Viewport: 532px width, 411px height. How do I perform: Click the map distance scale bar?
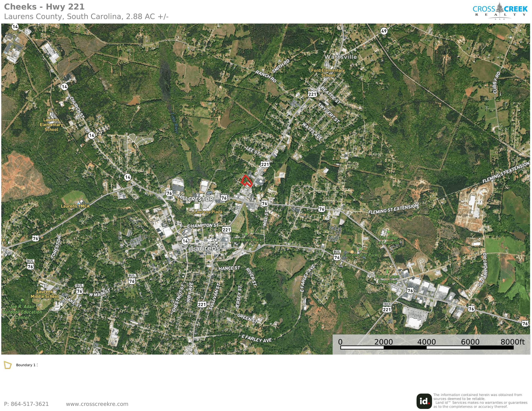427,348
